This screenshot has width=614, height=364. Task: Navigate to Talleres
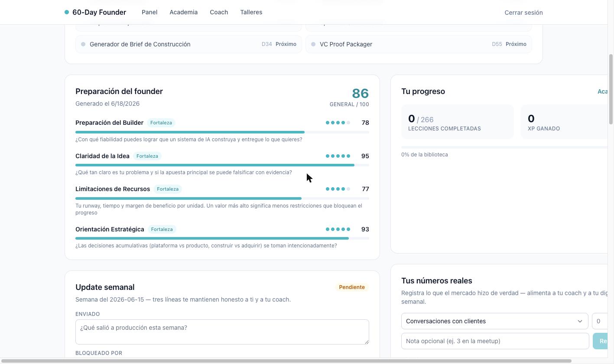tap(251, 12)
